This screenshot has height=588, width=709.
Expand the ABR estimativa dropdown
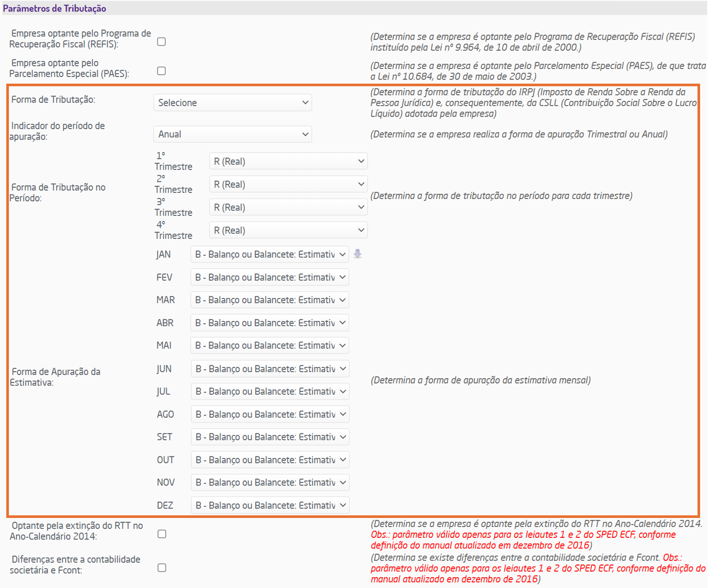[x=270, y=322]
